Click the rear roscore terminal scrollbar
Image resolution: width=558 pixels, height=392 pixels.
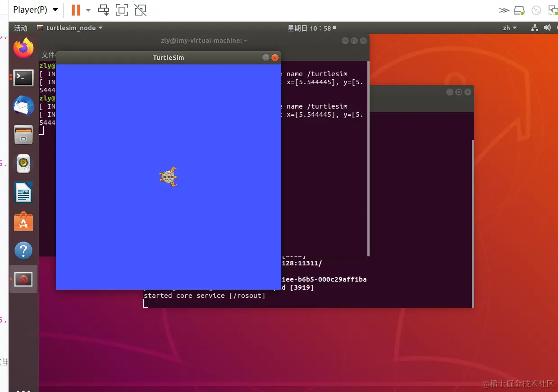(472, 223)
